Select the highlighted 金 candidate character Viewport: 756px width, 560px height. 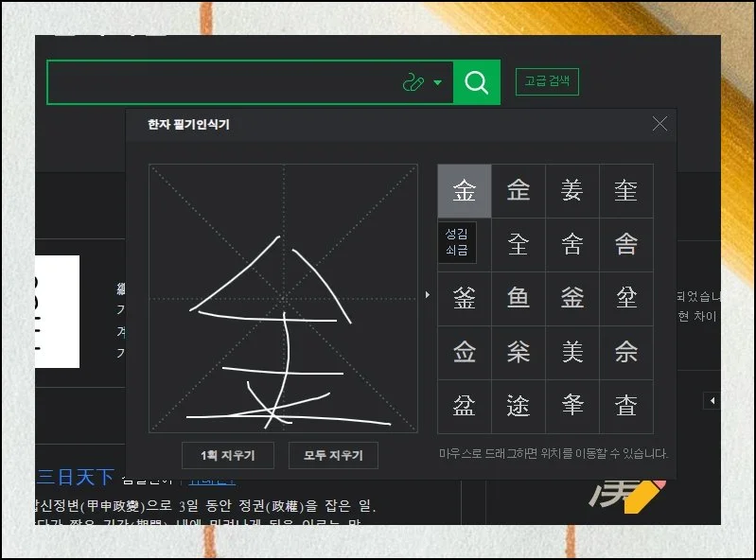(x=464, y=191)
